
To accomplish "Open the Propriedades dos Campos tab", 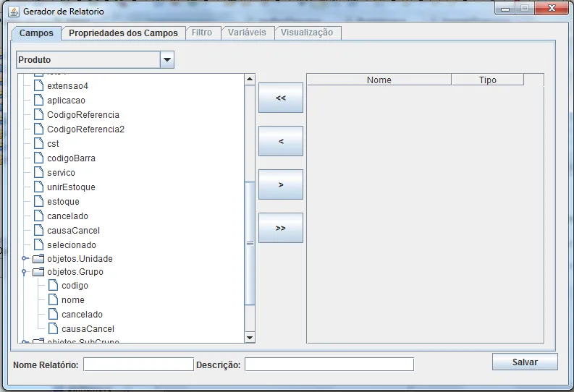I will (123, 33).
